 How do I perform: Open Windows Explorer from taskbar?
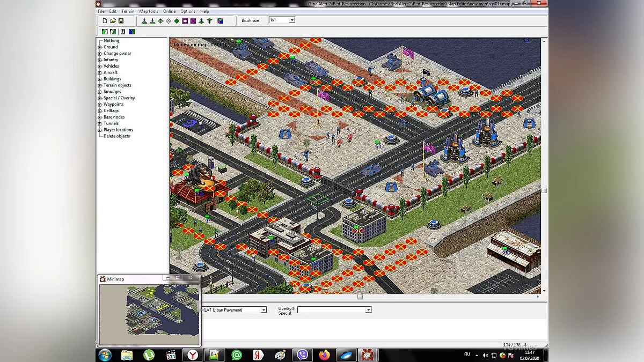pyautogui.click(x=127, y=355)
